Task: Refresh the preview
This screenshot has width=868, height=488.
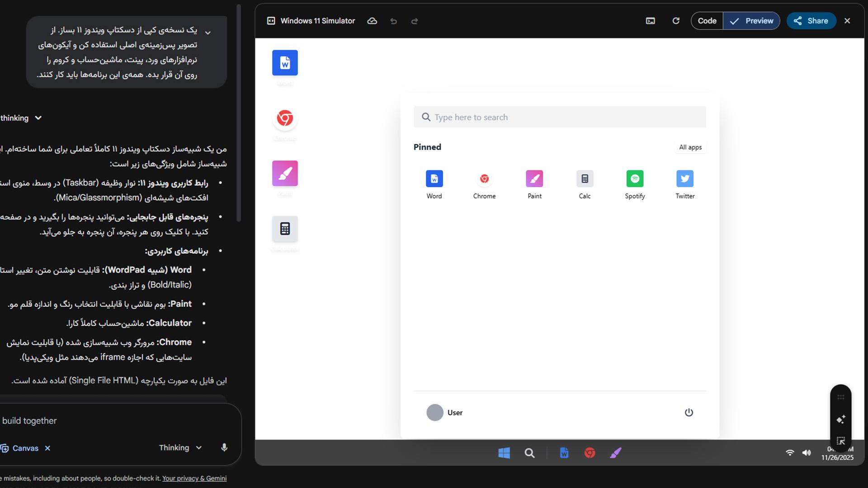Action: (x=676, y=21)
